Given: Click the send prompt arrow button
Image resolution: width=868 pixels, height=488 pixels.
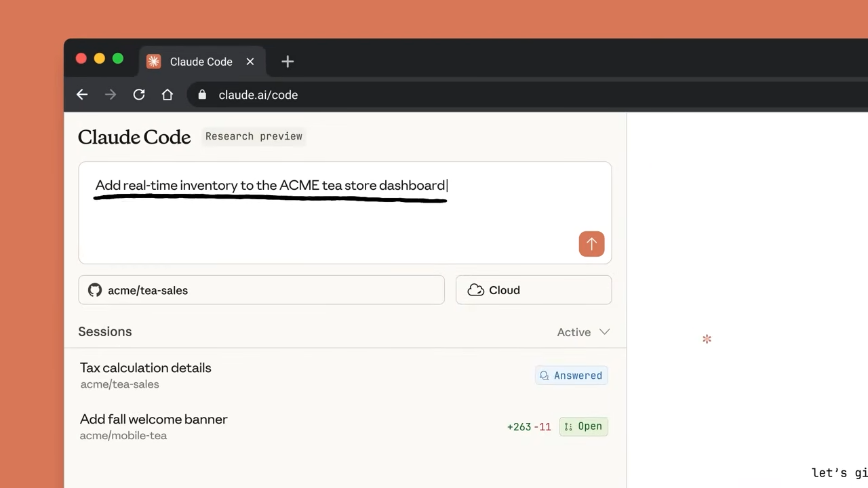Looking at the screenshot, I should pyautogui.click(x=591, y=244).
